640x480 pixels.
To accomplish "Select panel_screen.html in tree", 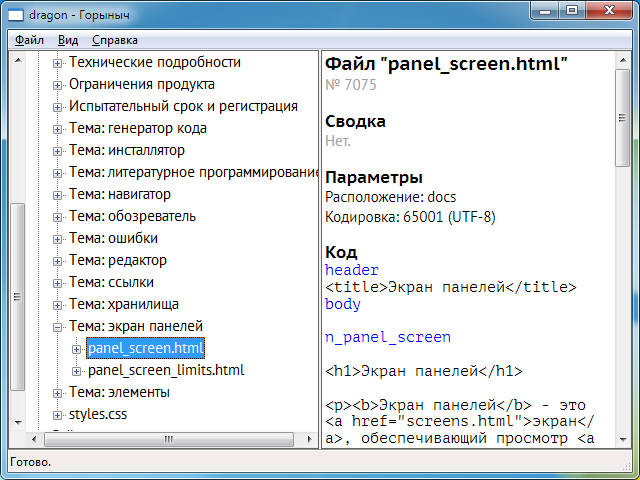I will coord(145,348).
